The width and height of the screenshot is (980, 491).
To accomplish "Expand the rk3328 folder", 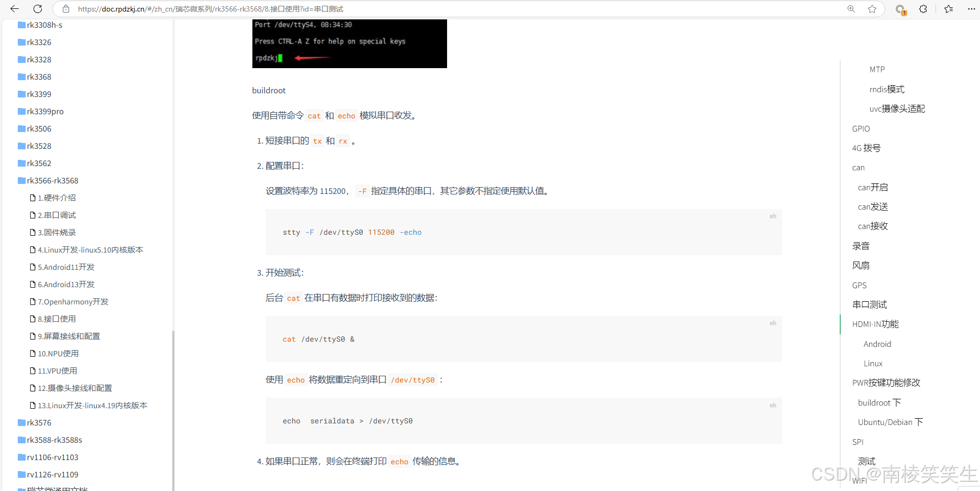I will [x=35, y=59].
